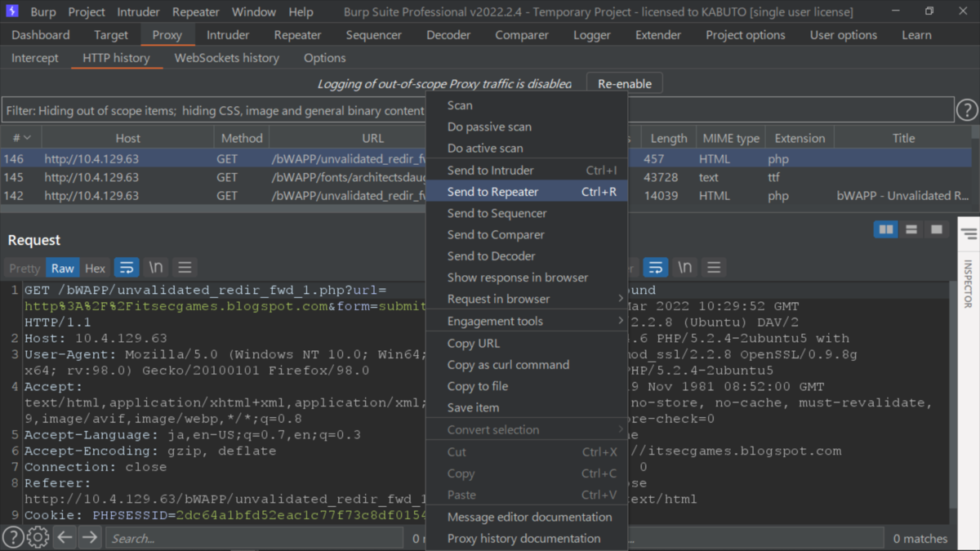Select Raw view for Request
This screenshot has height=551, width=980.
click(62, 268)
